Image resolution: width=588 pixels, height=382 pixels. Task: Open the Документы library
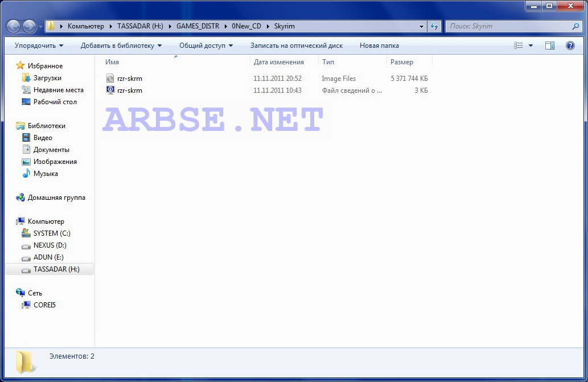point(51,150)
